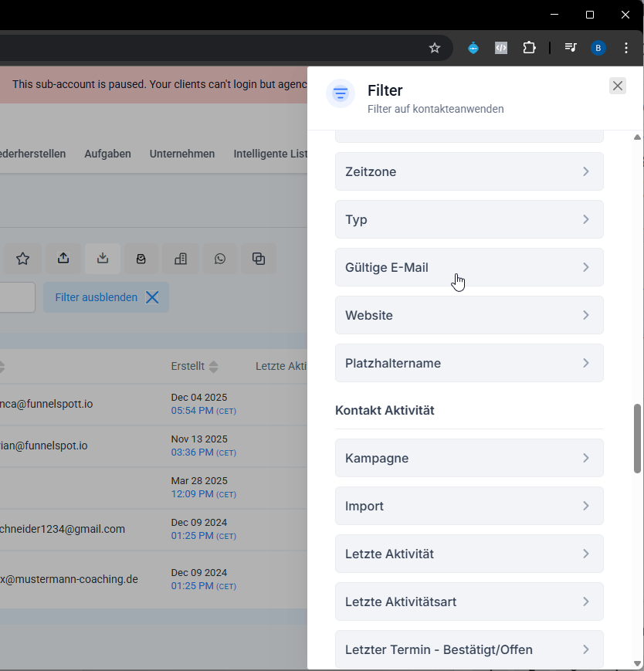Image resolution: width=644 pixels, height=671 pixels.
Task: Click the sub-account paused banner text
Action: click(x=160, y=84)
